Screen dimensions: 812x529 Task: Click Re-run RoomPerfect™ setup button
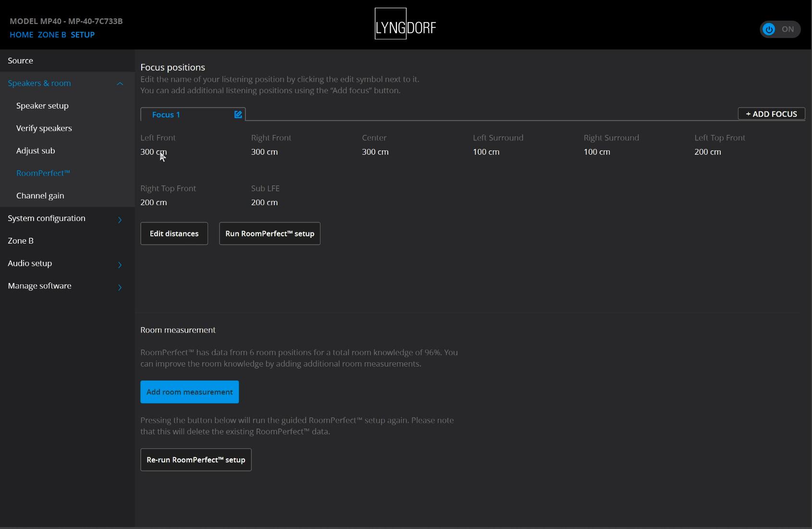pos(196,460)
